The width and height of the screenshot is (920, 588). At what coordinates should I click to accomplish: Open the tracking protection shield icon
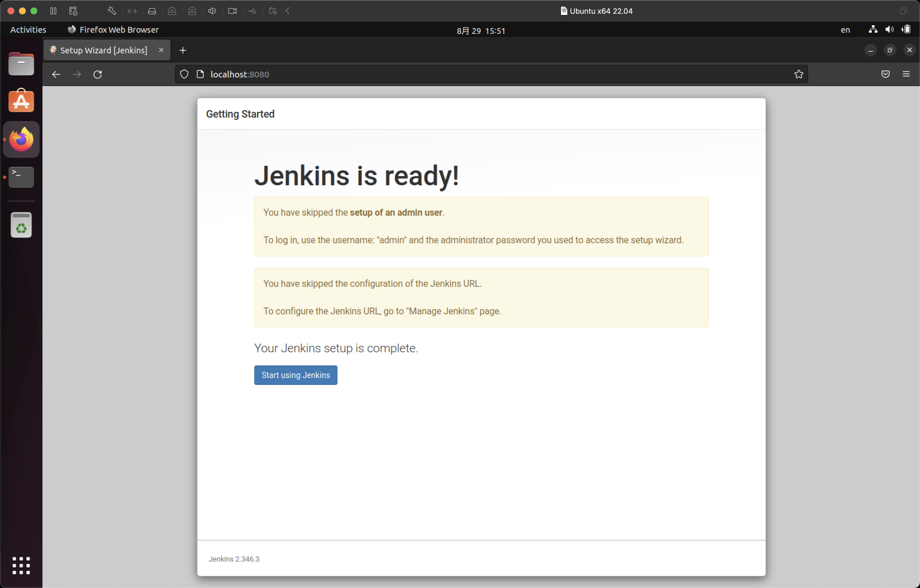[x=184, y=74]
